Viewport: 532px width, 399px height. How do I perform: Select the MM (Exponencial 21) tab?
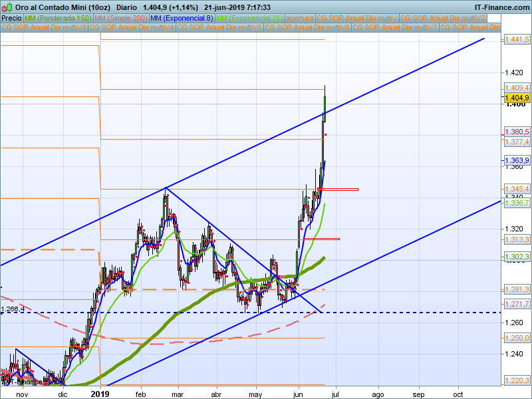(x=249, y=19)
